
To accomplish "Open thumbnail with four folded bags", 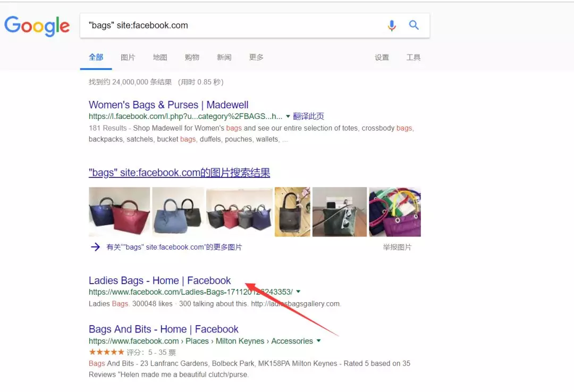I will click(x=239, y=211).
